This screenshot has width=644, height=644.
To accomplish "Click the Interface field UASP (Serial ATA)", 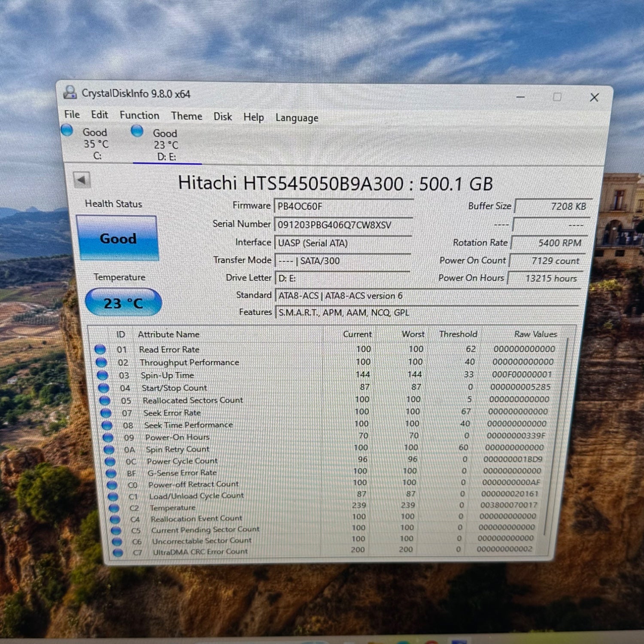I will [343, 243].
